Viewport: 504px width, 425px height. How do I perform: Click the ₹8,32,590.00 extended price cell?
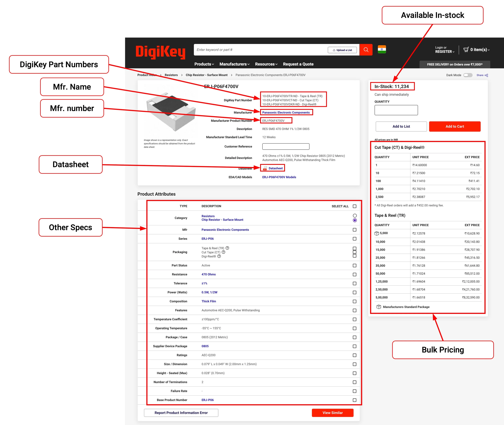(x=471, y=297)
